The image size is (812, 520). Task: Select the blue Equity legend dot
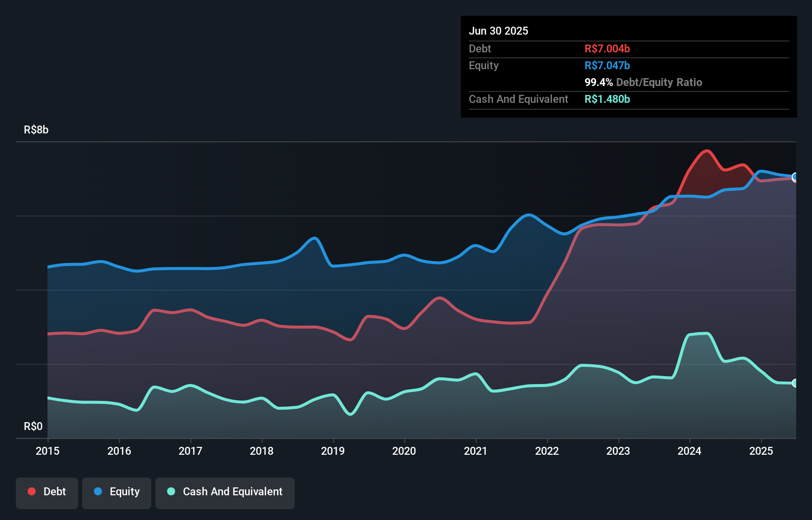point(99,491)
